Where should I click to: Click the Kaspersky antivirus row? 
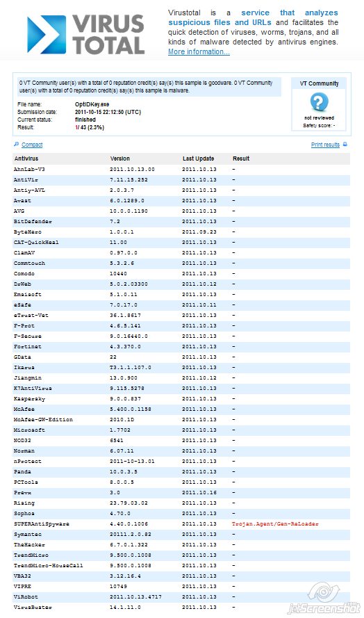pyautogui.click(x=181, y=398)
